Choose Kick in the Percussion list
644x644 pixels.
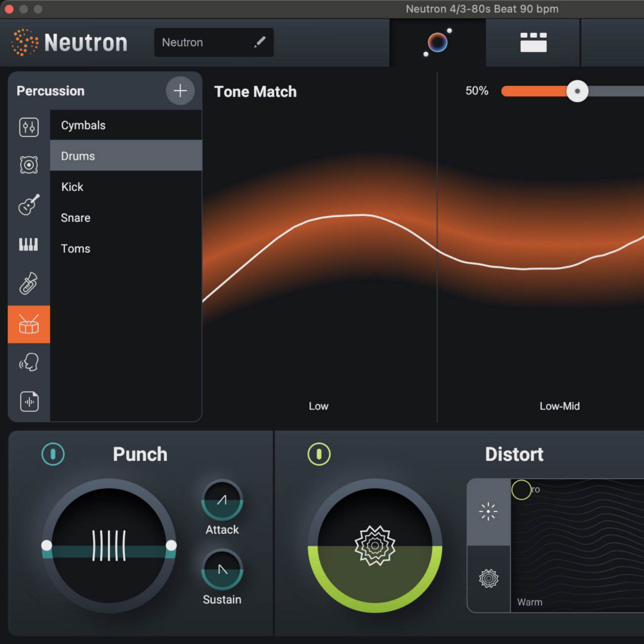[126, 187]
